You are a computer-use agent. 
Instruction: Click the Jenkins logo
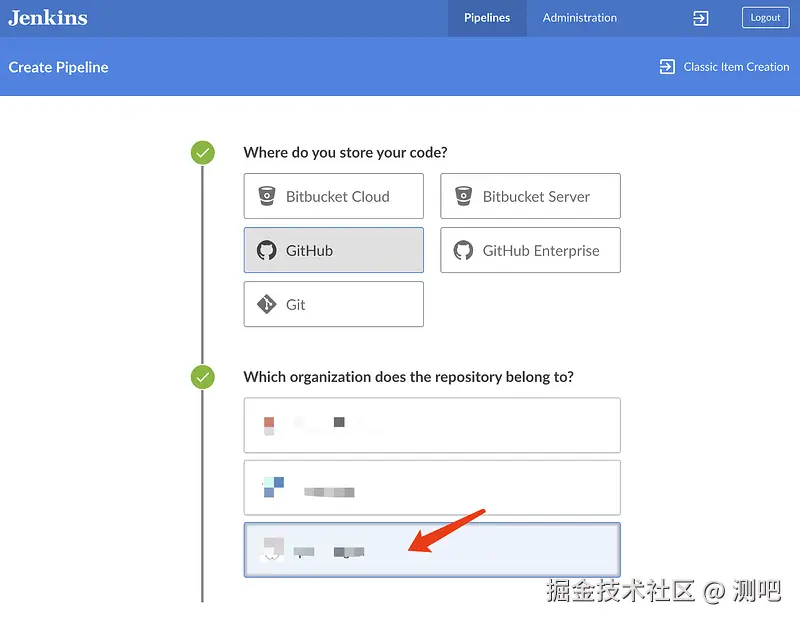48,18
